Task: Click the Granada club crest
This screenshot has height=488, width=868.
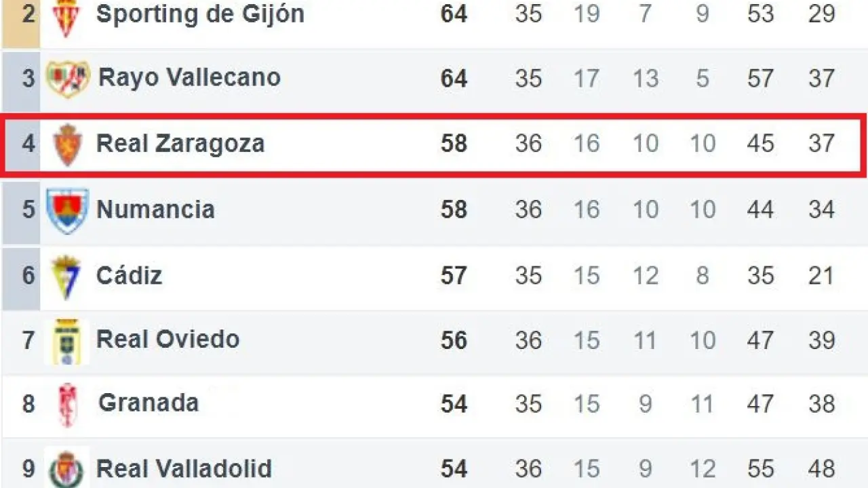Action: [66, 405]
